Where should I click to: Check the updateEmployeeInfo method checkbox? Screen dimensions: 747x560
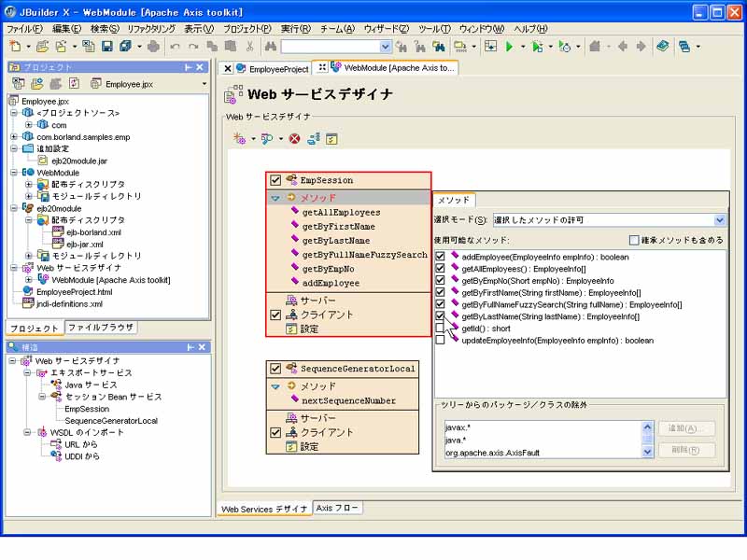click(440, 340)
